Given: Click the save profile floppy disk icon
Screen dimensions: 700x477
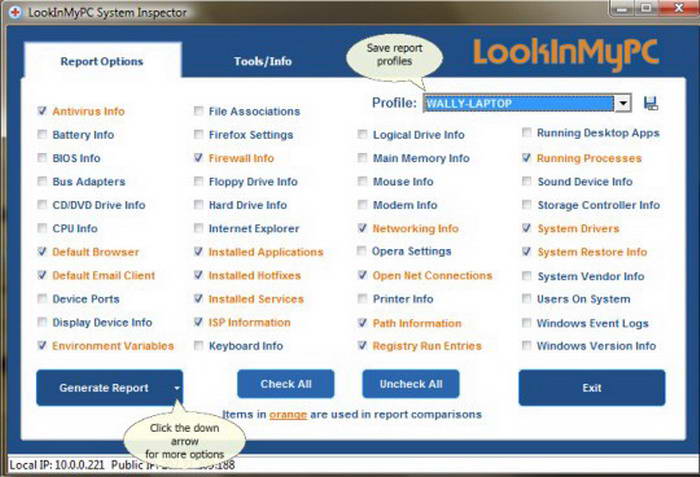Looking at the screenshot, I should [651, 103].
